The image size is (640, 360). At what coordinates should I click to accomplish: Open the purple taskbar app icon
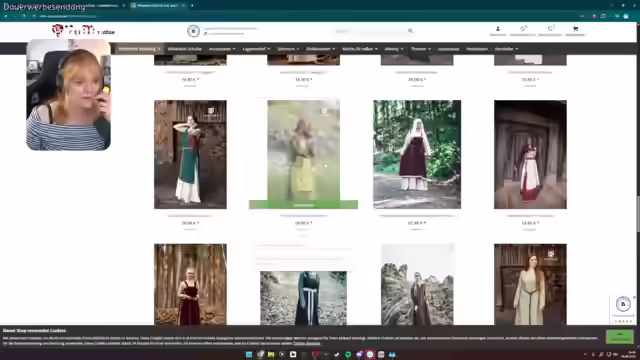point(359,354)
